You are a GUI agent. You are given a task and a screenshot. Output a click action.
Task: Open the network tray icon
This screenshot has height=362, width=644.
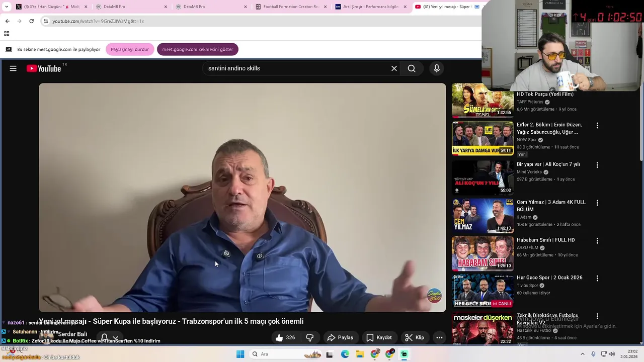tap(604, 354)
